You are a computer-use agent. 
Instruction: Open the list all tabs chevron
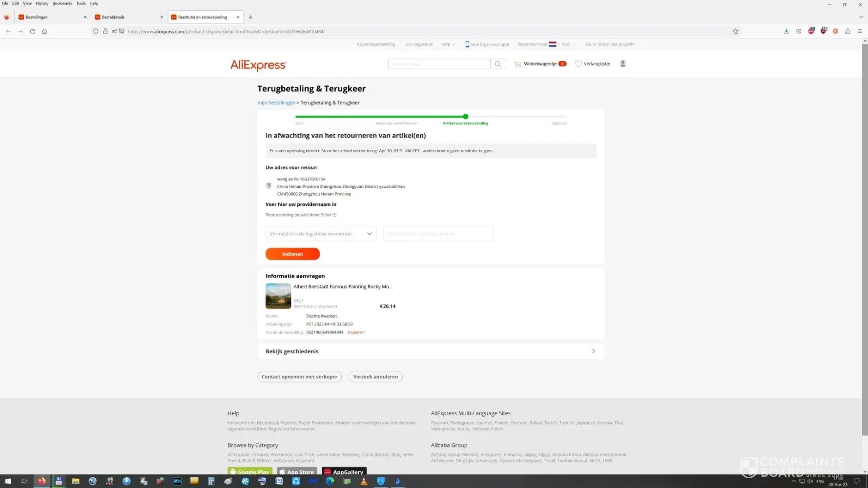coord(861,17)
